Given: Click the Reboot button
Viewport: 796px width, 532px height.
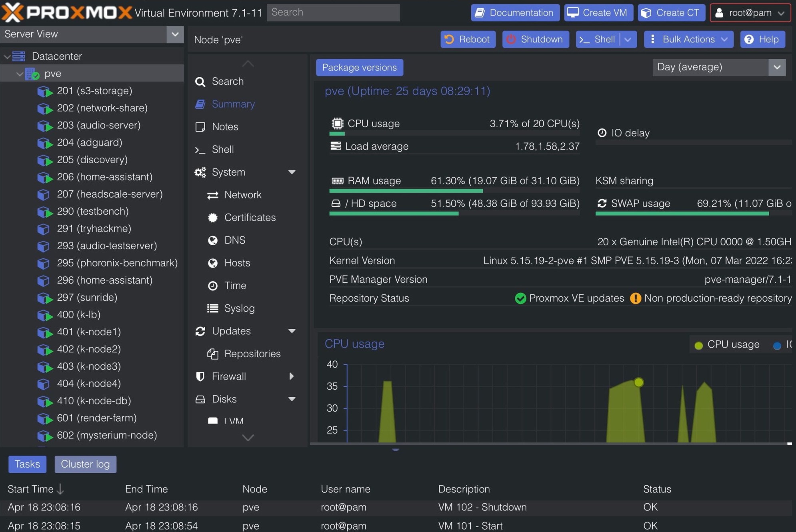Looking at the screenshot, I should (x=468, y=39).
